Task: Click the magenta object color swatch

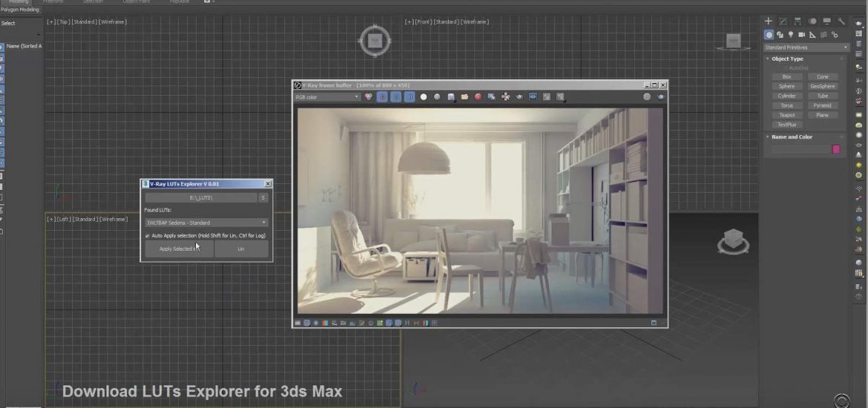Action: coord(836,149)
